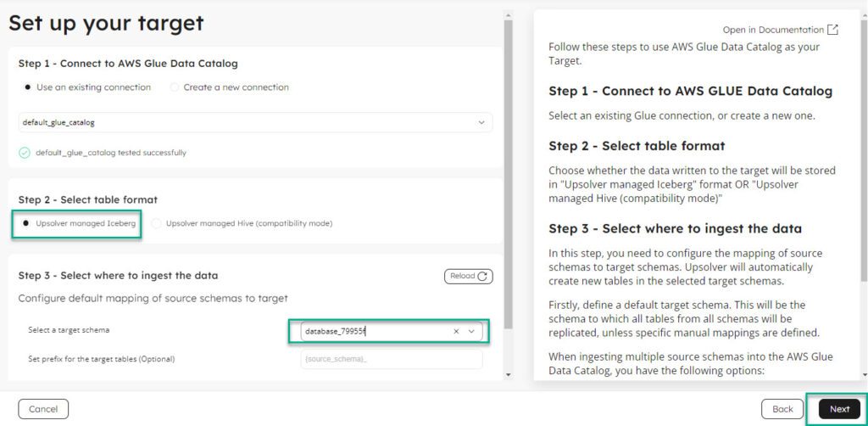Focus the target tables prefix field

coord(392,360)
